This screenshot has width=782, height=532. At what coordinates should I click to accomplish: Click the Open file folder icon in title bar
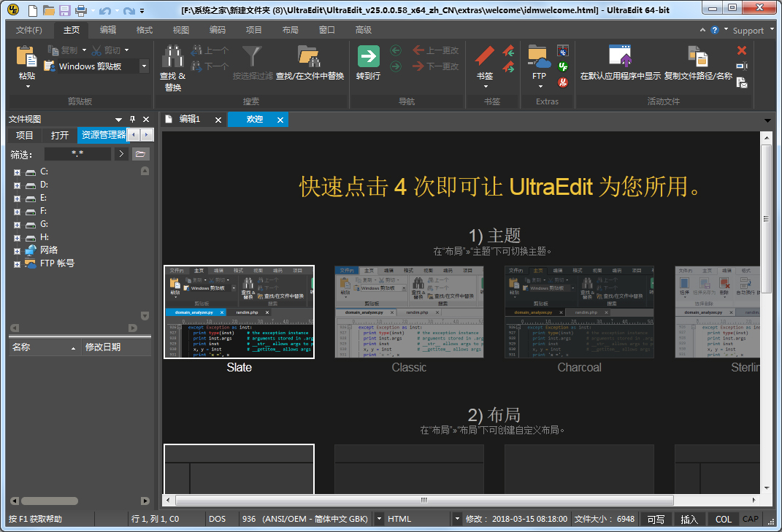point(48,10)
